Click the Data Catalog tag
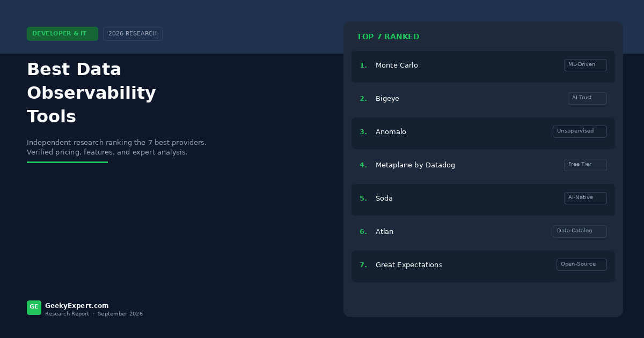The height and width of the screenshot is (338, 644). coord(580,231)
